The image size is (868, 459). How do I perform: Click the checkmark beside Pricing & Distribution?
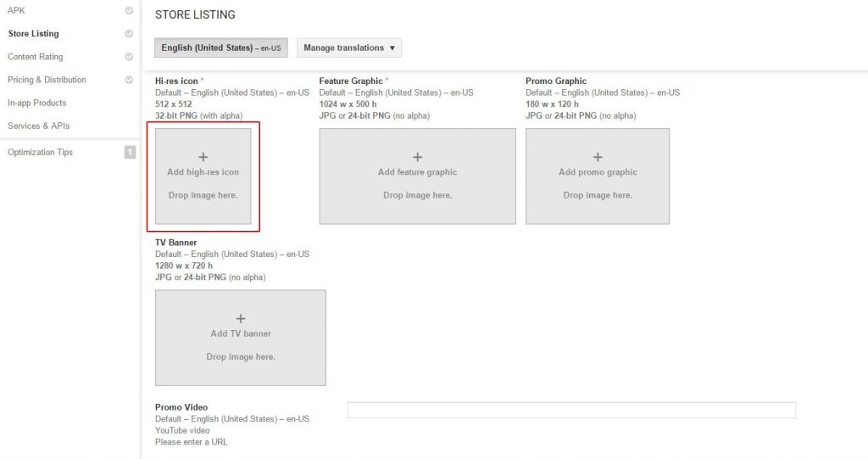129,80
